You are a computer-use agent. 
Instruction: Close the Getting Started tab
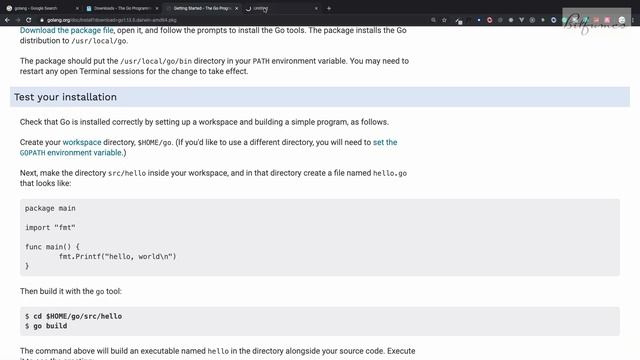click(x=236, y=8)
